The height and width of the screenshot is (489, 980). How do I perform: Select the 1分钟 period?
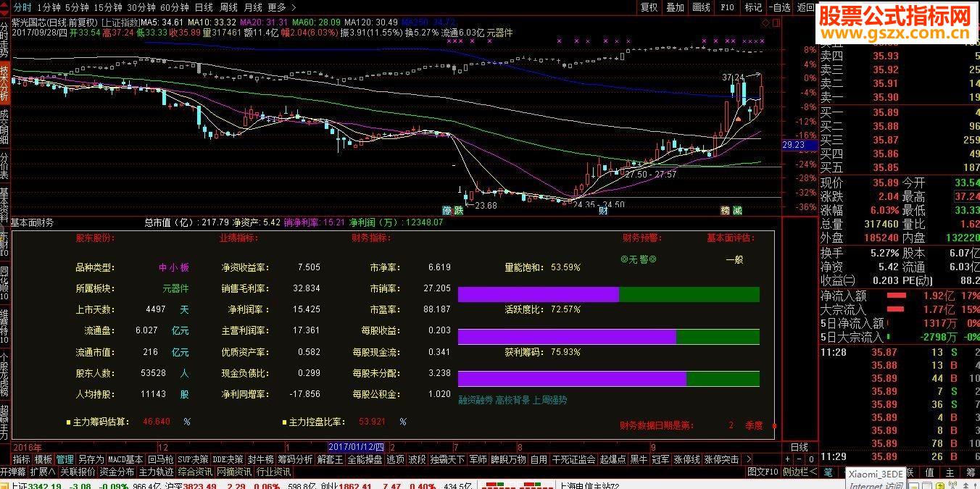click(x=48, y=7)
